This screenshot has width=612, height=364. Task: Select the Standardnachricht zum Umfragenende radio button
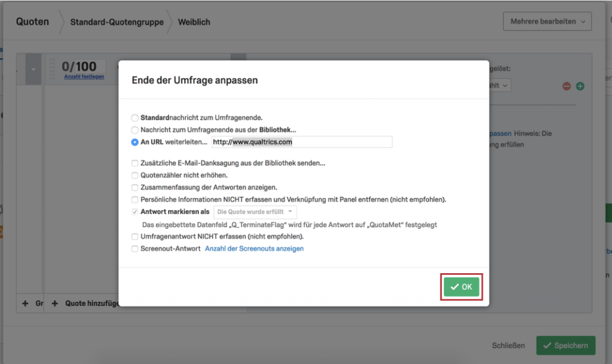[x=134, y=117]
